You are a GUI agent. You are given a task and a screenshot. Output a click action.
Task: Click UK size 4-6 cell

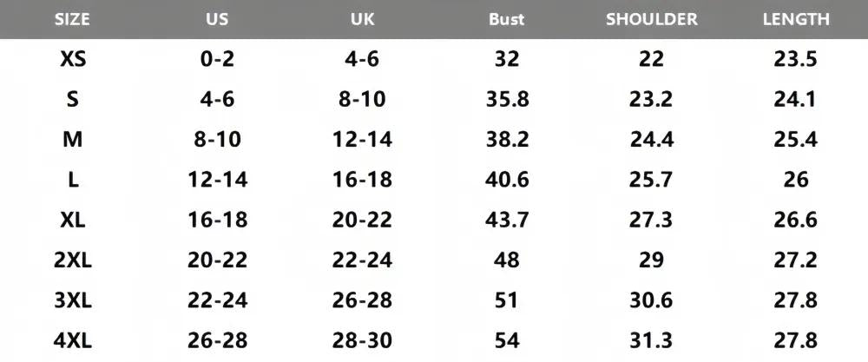(362, 59)
